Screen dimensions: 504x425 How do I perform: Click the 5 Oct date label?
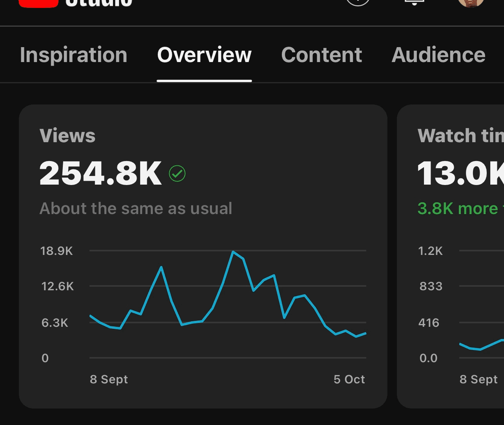[x=349, y=379]
